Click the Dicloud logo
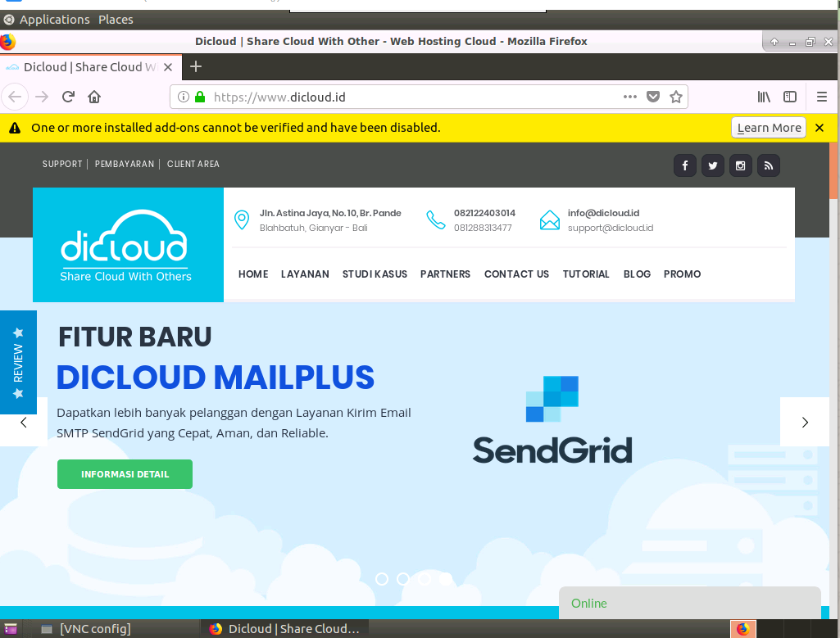The width and height of the screenshot is (840, 638). pos(128,245)
